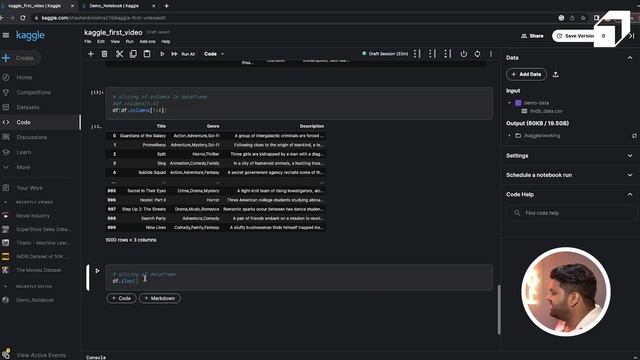
Task: Click the Share button
Action: (x=532, y=36)
